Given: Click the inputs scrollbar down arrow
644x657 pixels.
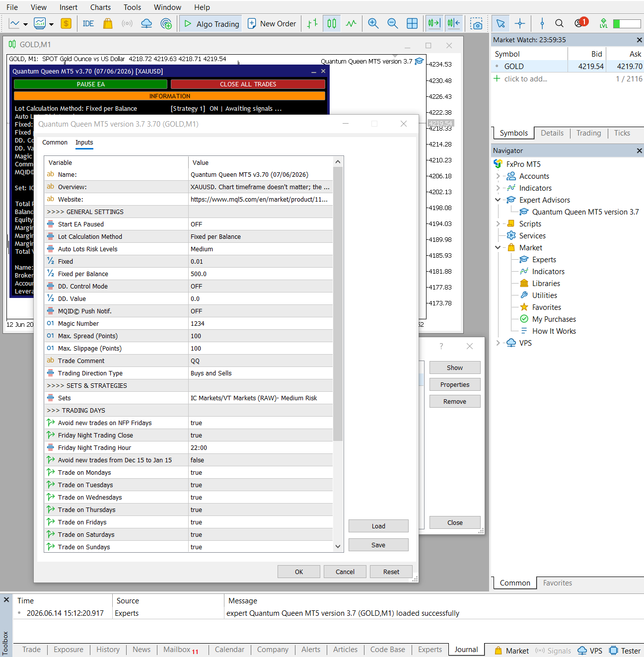Looking at the screenshot, I should click(x=338, y=546).
